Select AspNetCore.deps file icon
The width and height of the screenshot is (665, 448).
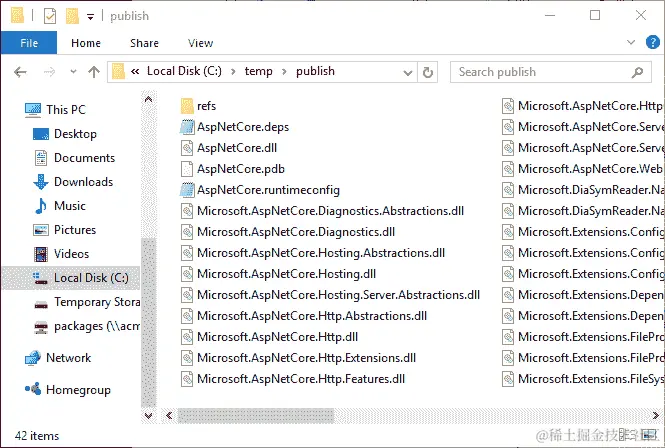[x=187, y=127]
